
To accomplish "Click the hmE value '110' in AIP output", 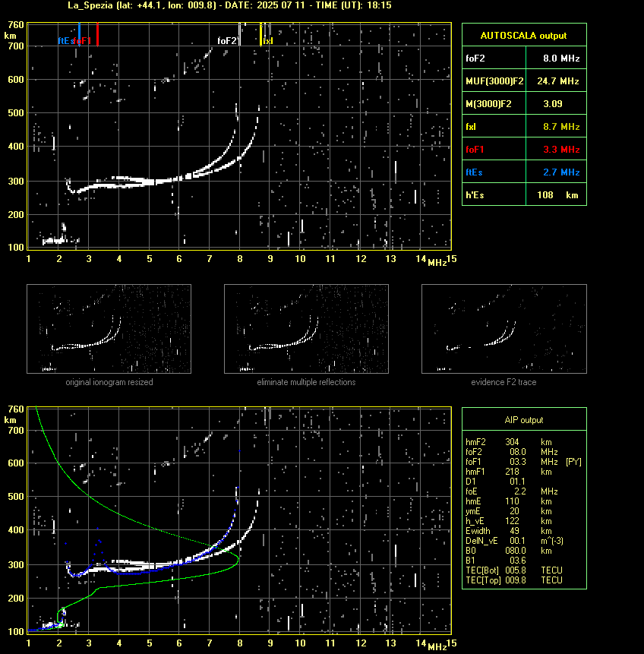I will tap(512, 501).
